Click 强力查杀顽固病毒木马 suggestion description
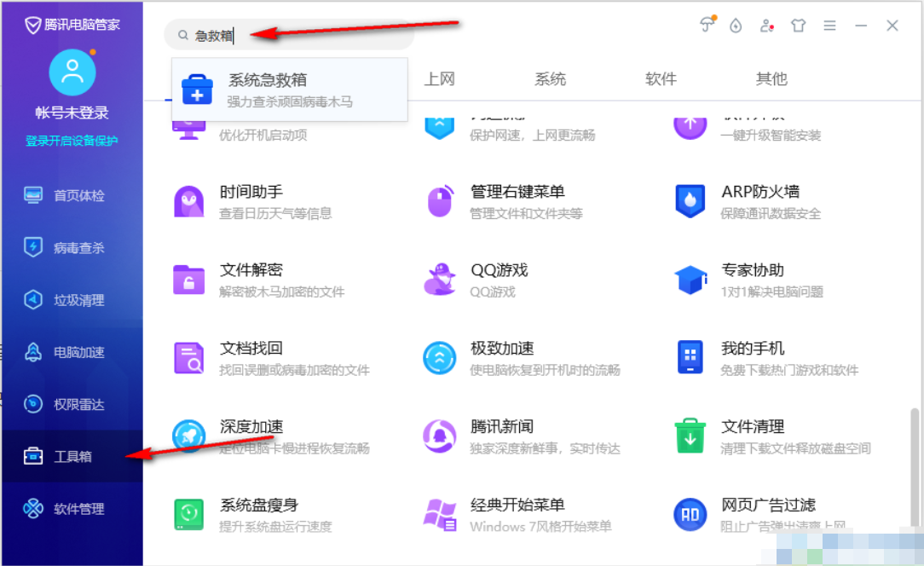The height and width of the screenshot is (566, 924). coord(290,101)
